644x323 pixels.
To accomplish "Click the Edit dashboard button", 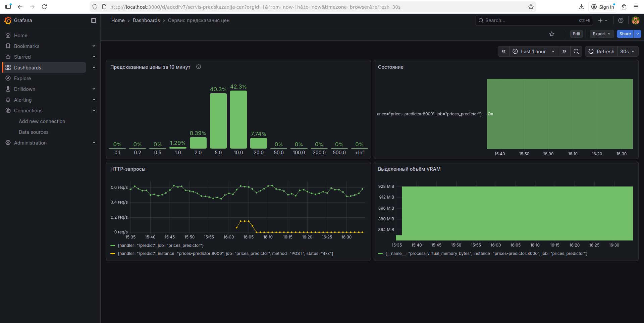I will (576, 34).
